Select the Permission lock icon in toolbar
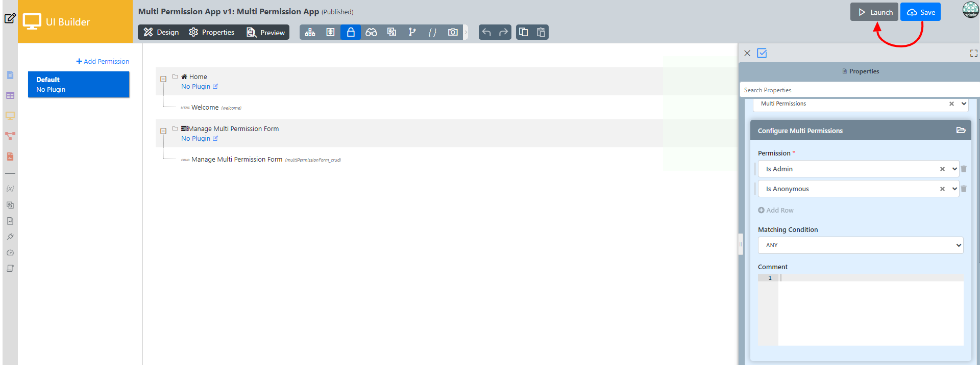Screen dimensions: 980x365 (x=351, y=32)
